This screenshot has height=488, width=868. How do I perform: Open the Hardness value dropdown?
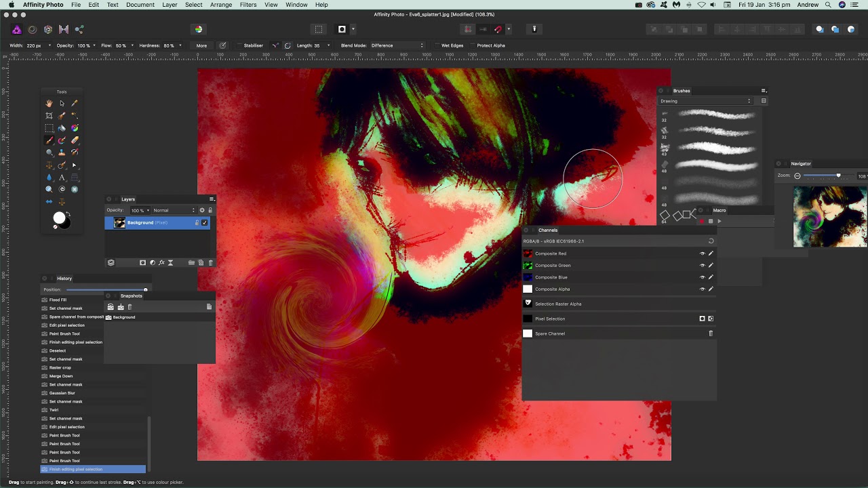[x=180, y=45]
